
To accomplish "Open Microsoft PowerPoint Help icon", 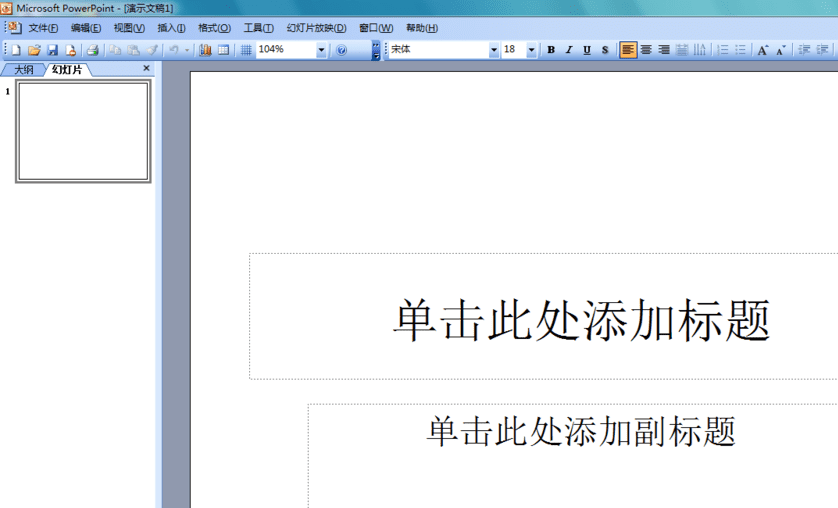I will (x=341, y=50).
